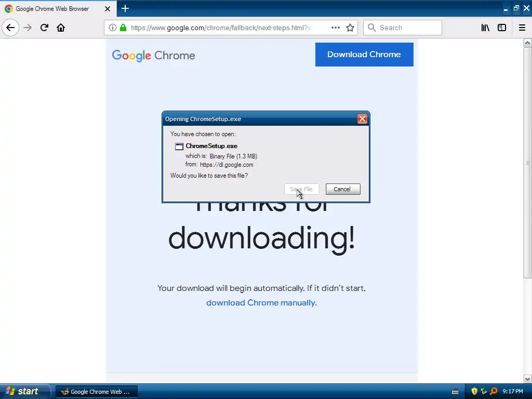Click the orange magnifier tray icon
This screenshot has width=532, height=399.
pyautogui.click(x=494, y=391)
